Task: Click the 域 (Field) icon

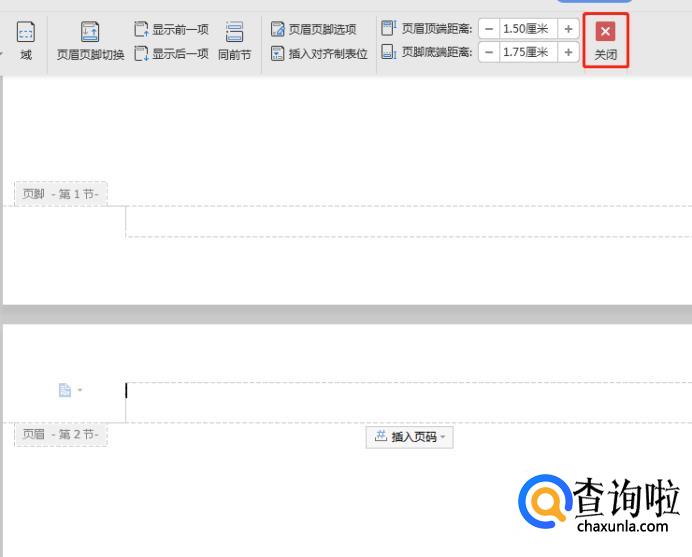Action: pos(26,41)
